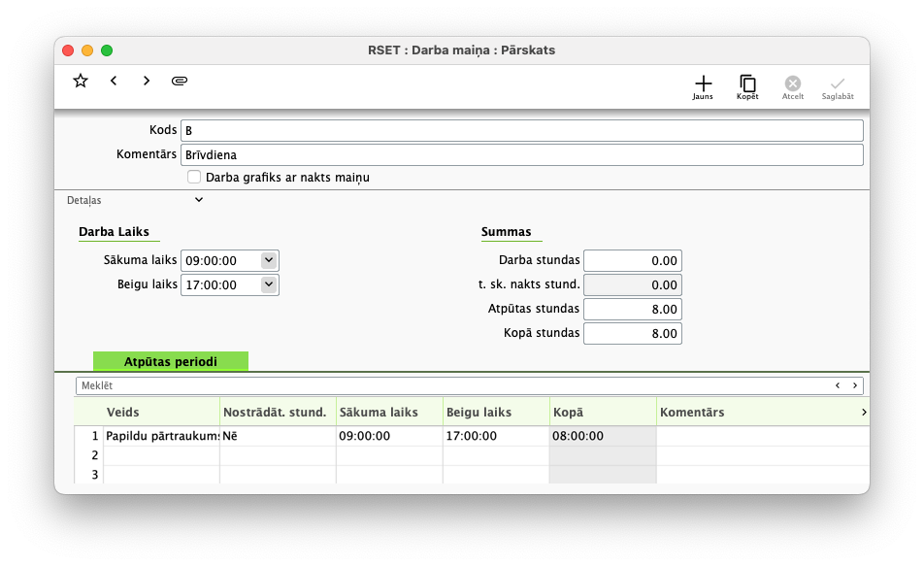
Task: Go to next record arrow
Action: click(x=147, y=81)
